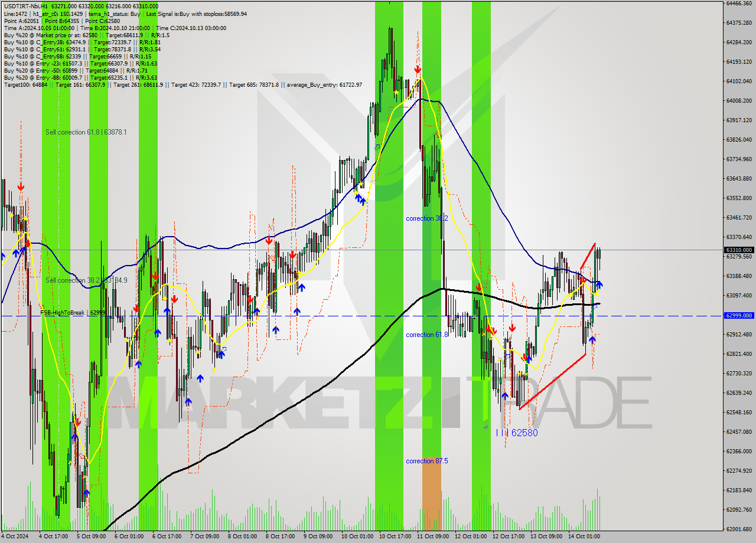This screenshot has height=543, width=756.
Task: Click the 63461.720 price axis label
Action: point(738,217)
